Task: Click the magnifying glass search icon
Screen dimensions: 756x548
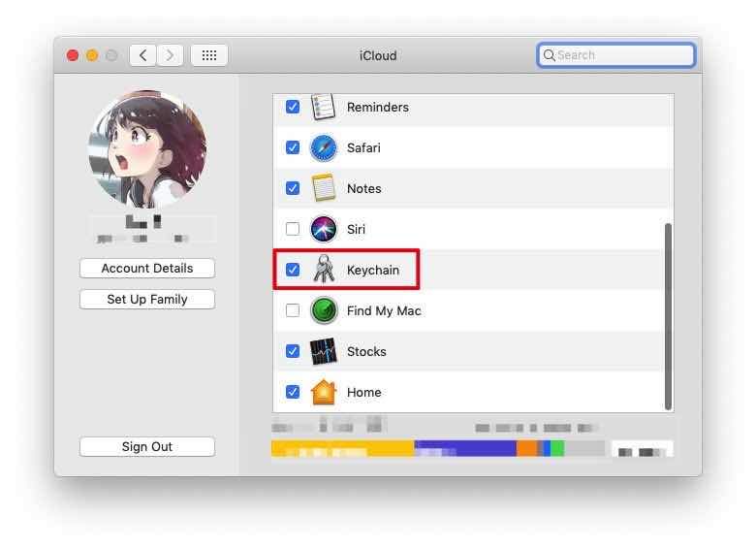Action: [x=550, y=55]
